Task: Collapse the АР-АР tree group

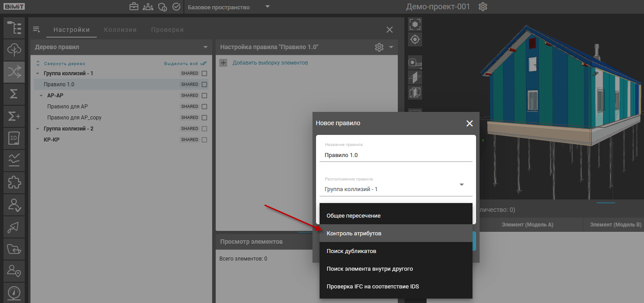Action: pos(41,96)
